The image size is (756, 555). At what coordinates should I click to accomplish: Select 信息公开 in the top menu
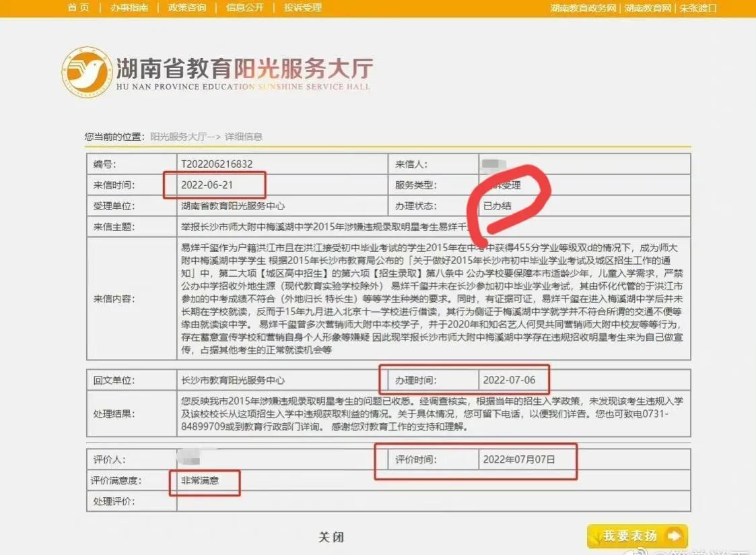[x=245, y=7]
